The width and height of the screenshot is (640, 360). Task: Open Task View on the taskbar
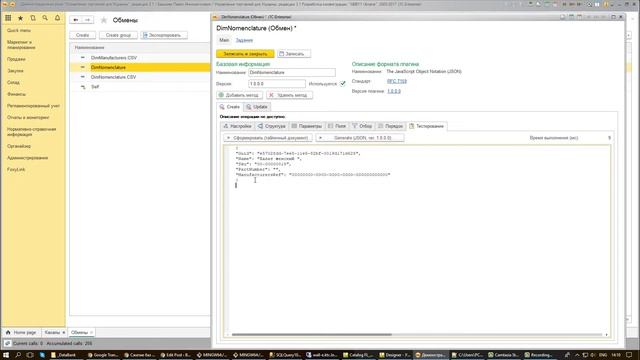click(30, 355)
